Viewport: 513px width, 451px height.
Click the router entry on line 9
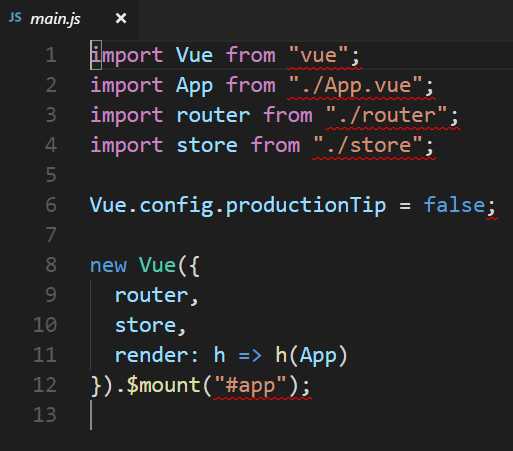click(151, 295)
